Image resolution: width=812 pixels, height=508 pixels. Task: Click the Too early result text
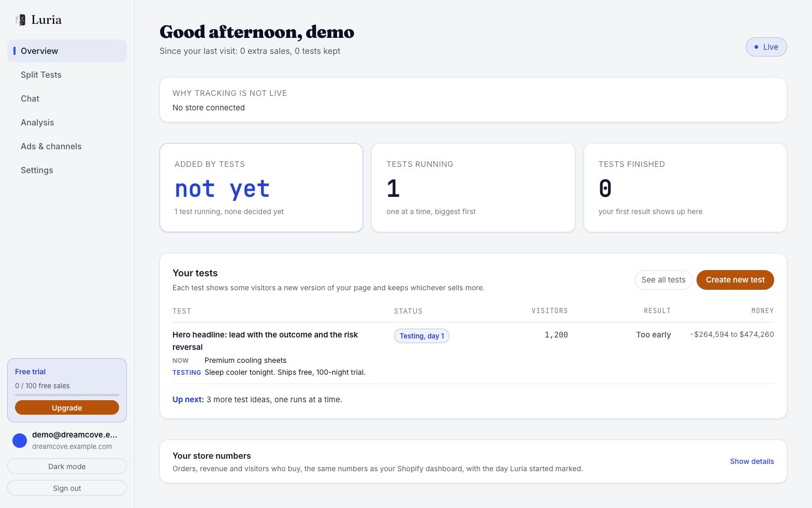point(654,335)
